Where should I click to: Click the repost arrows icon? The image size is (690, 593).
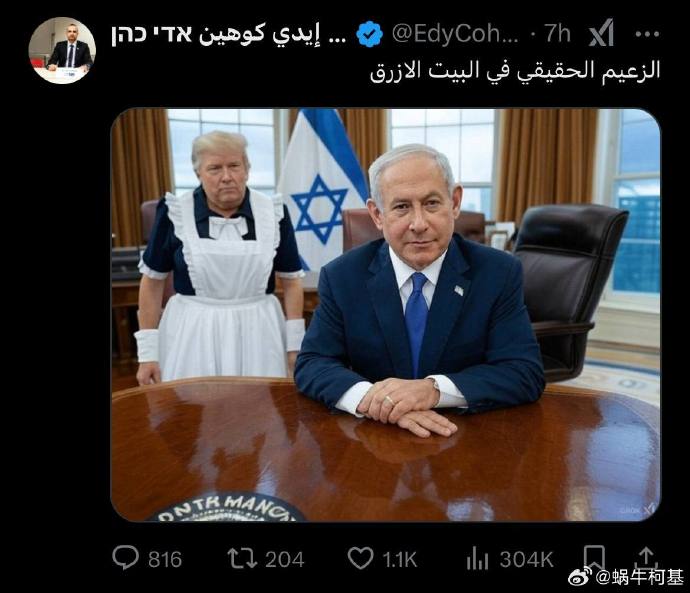242,558
